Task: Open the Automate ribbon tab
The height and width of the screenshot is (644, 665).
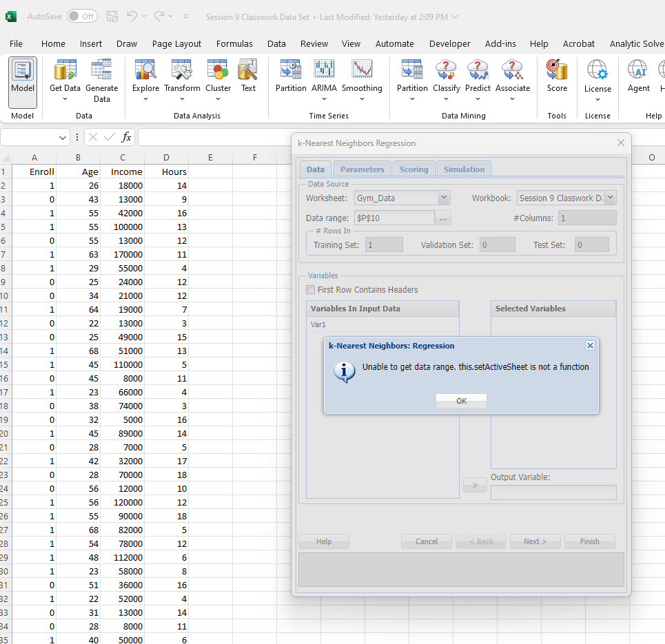Action: click(394, 43)
